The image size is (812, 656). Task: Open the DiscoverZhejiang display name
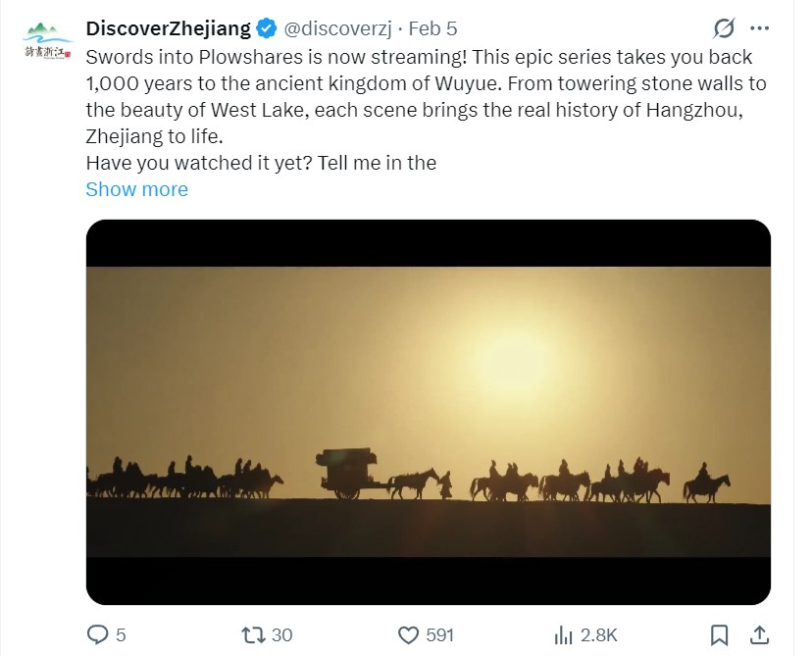click(x=169, y=28)
